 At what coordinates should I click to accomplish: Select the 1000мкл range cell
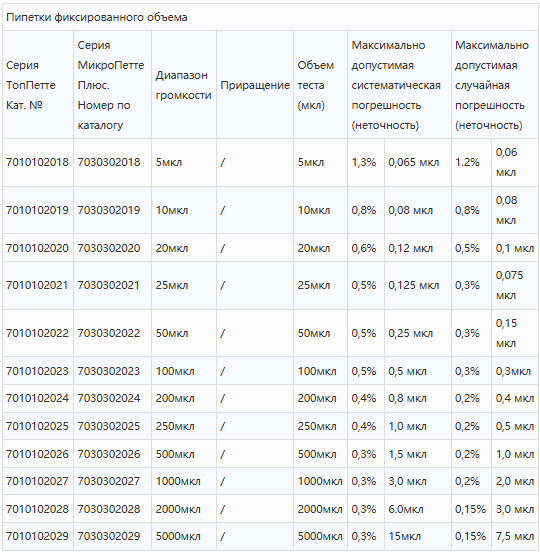coord(184,481)
